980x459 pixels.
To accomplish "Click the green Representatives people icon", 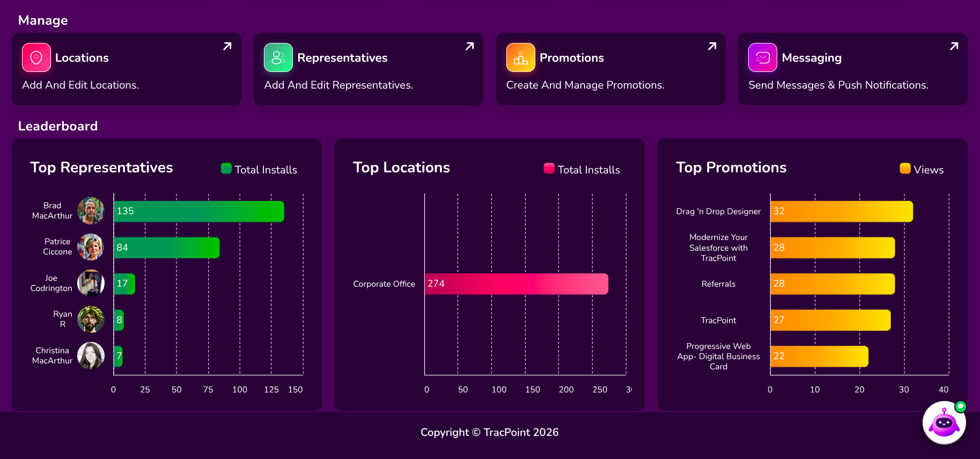I will coord(278,57).
